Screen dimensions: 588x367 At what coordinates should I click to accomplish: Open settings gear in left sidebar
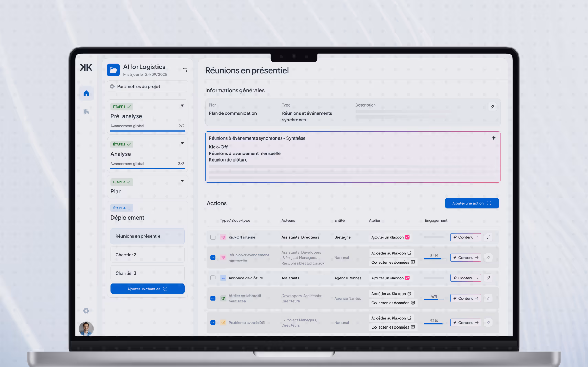coord(86,311)
